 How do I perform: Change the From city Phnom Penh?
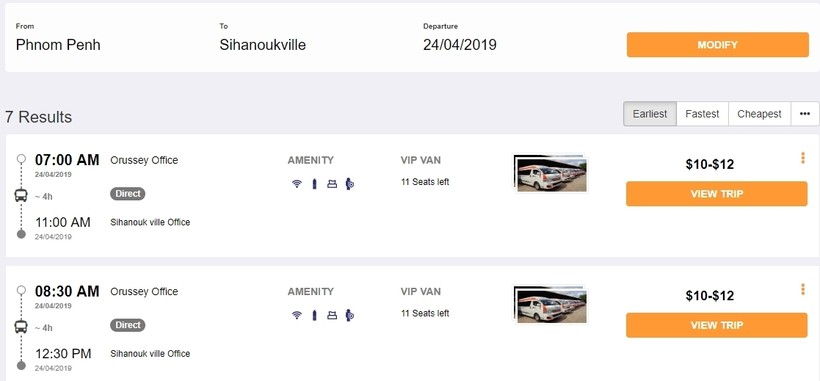pos(58,44)
